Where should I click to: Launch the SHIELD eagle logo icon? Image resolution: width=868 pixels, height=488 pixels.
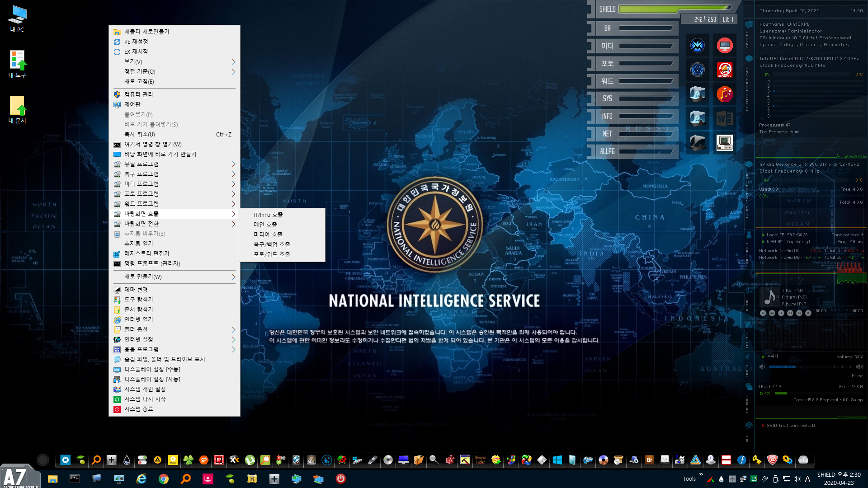click(698, 45)
